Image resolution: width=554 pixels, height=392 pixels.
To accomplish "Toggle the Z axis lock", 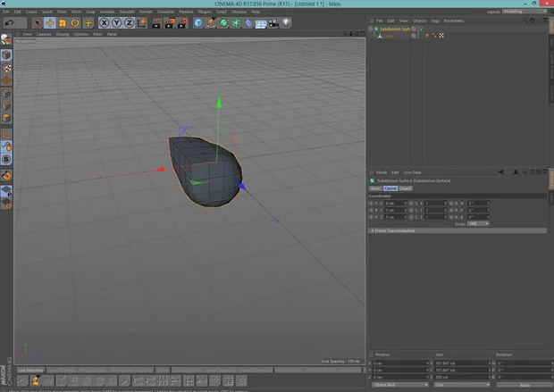I will pos(130,22).
